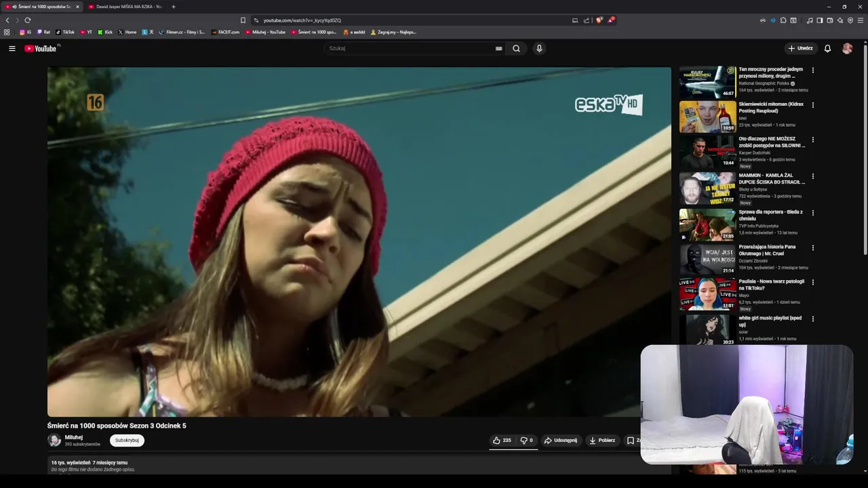
Task: Click the video player to pause
Action: point(359,241)
